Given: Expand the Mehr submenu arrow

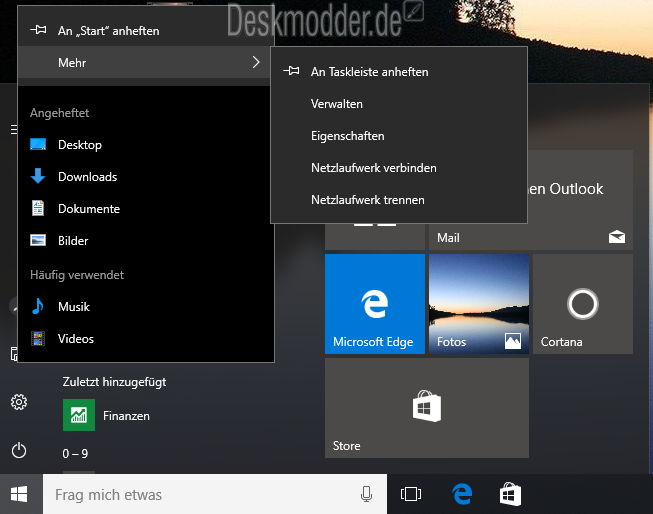Looking at the screenshot, I should (256, 62).
